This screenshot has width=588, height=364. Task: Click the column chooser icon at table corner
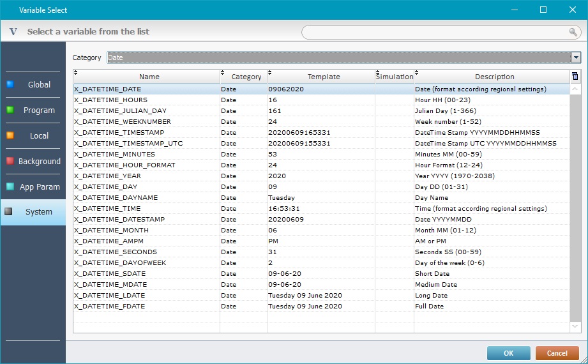(575, 77)
